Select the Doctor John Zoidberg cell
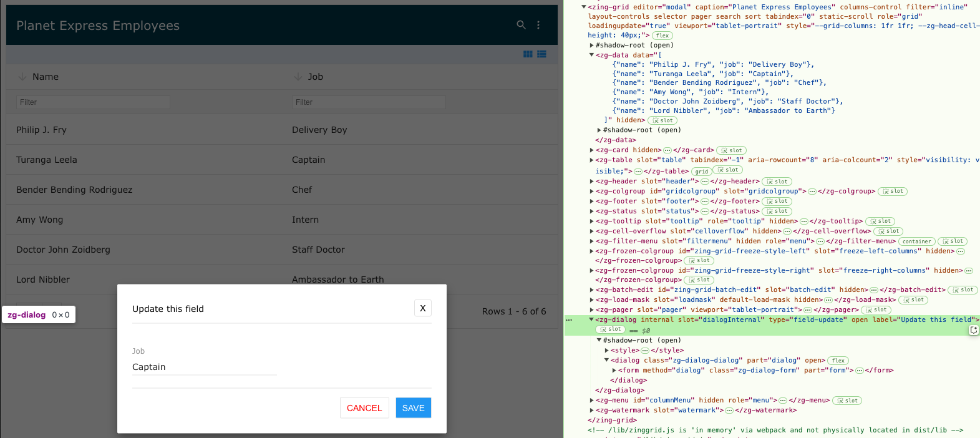The width and height of the screenshot is (980, 438). [x=144, y=250]
